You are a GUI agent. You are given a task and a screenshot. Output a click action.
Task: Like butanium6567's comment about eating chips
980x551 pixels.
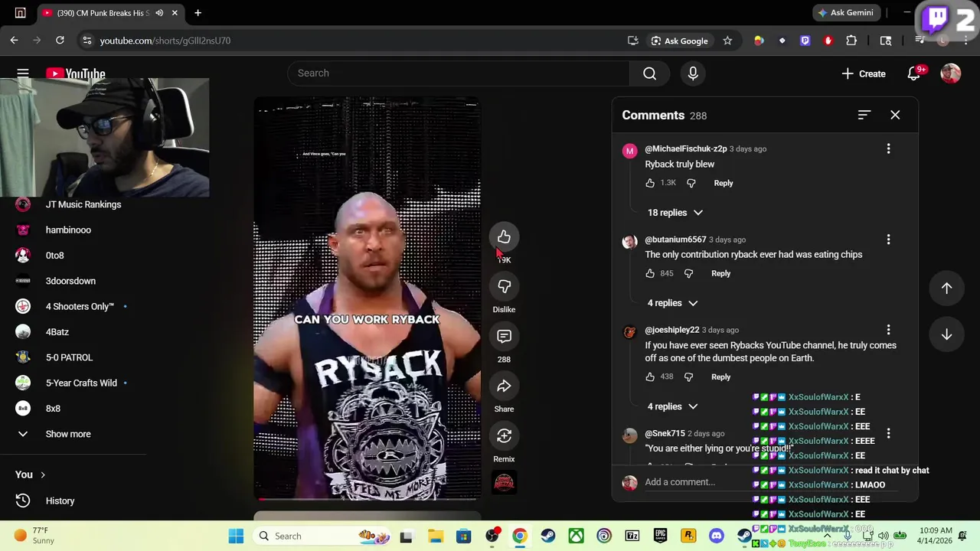[x=650, y=273]
